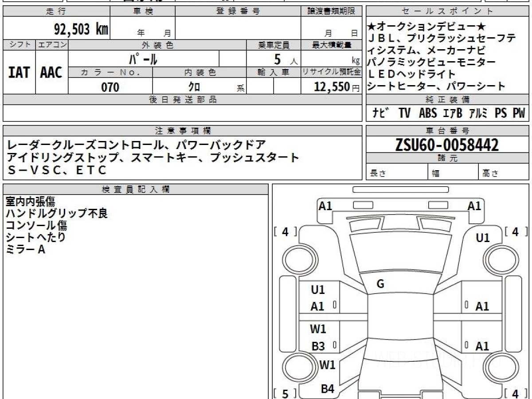Click the U1 mark on the right front fender

coord(483,238)
